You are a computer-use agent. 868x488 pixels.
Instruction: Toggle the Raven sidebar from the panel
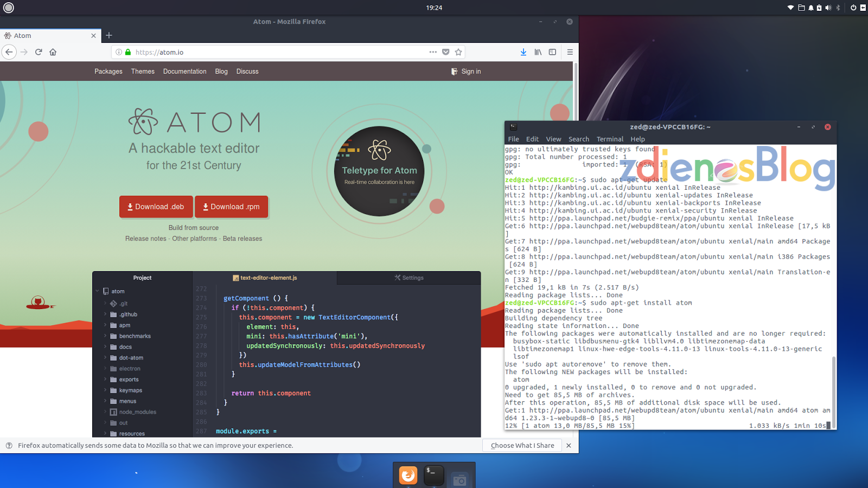pos(863,8)
